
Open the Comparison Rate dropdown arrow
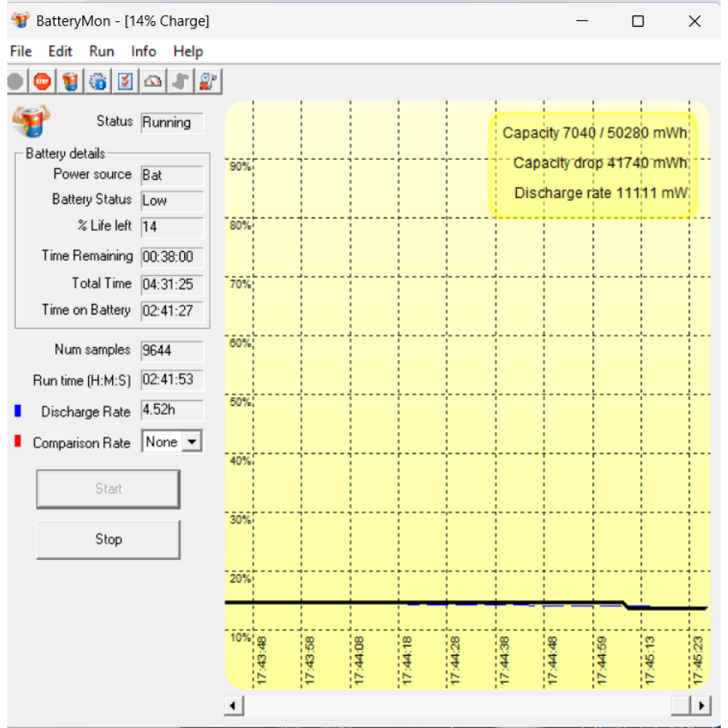191,442
